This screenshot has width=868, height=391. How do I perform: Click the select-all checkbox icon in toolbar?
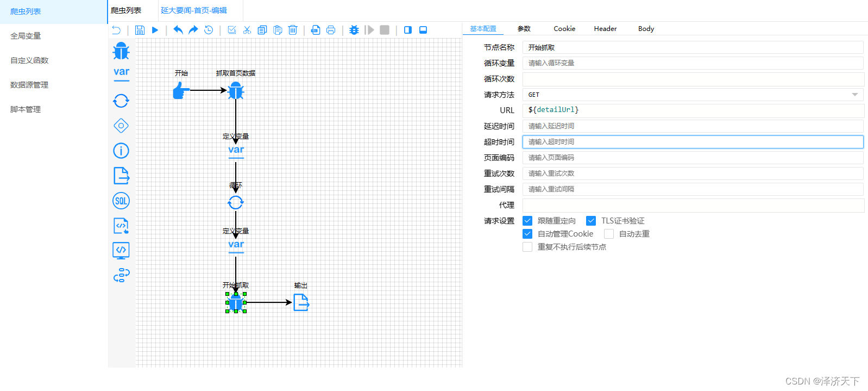(x=232, y=30)
